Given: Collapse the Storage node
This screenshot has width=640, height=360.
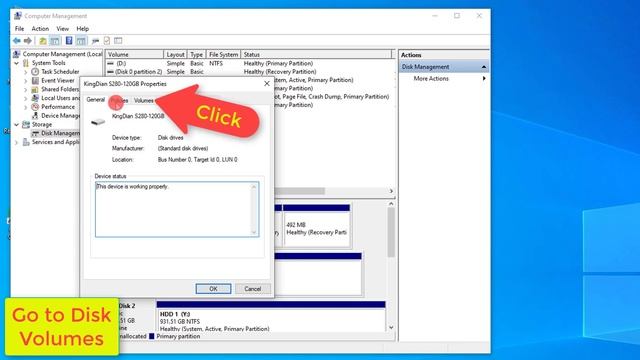Looking at the screenshot, I should [16, 125].
